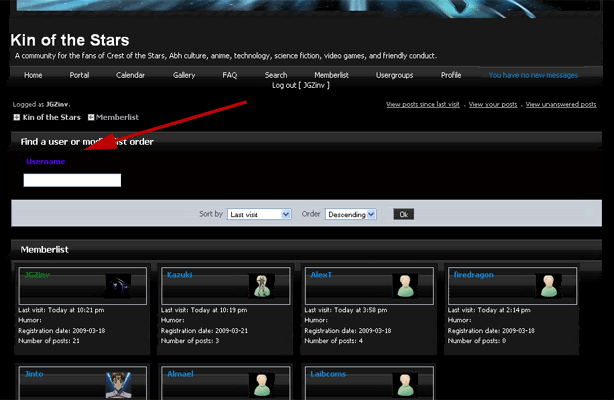Focus the Username search field
Image resolution: width=614 pixels, height=400 pixels.
point(72,180)
